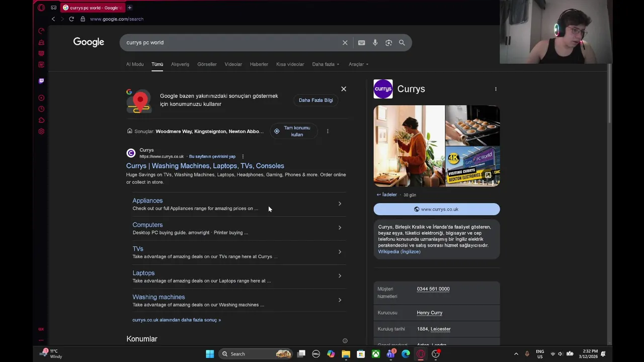Open three-dot menu next to Currys result
Screen dimensions: 644x362
pos(243,156)
